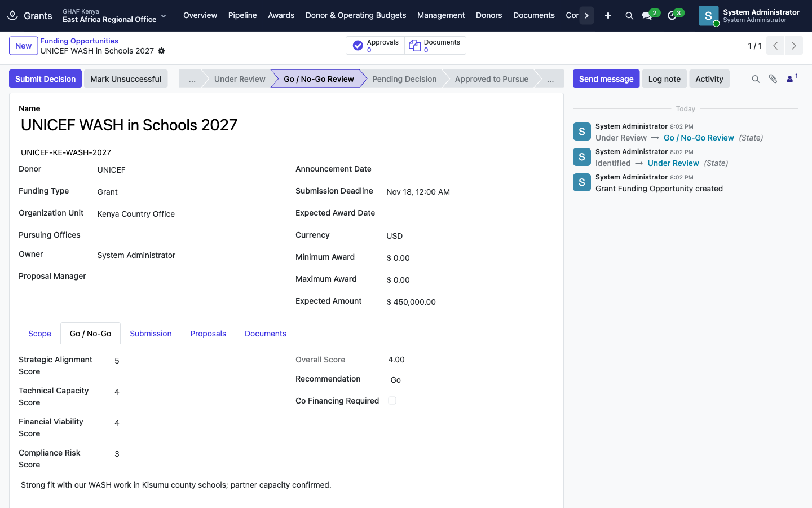The image size is (812, 508).
Task: Select the Approved to Pursue stage
Action: [x=492, y=79]
